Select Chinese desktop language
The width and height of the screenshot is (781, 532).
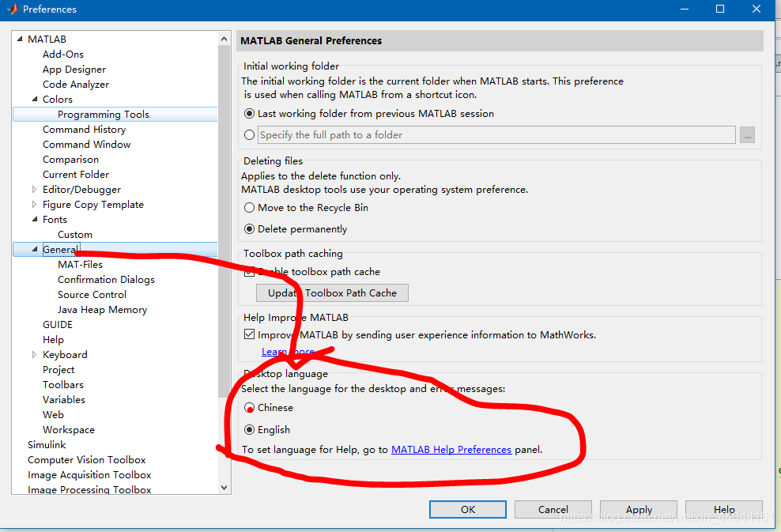coord(250,408)
